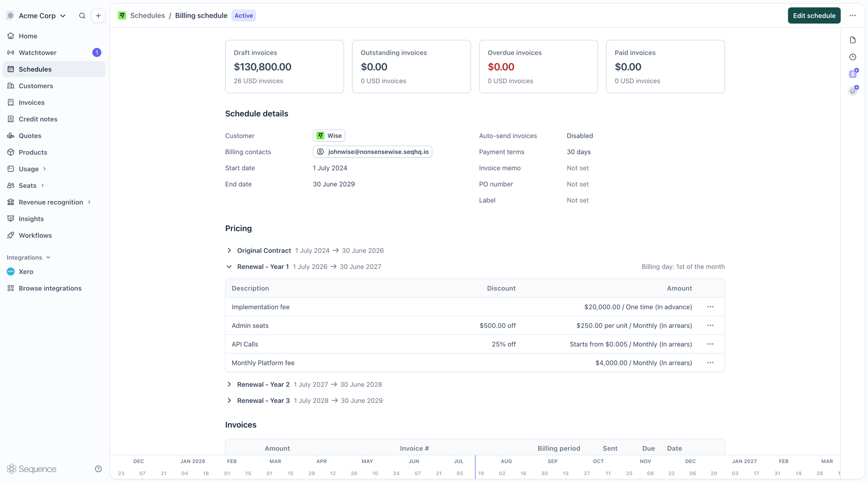Expand the Renewal - Year 2 phase
This screenshot has width=868, height=482.
point(229,385)
